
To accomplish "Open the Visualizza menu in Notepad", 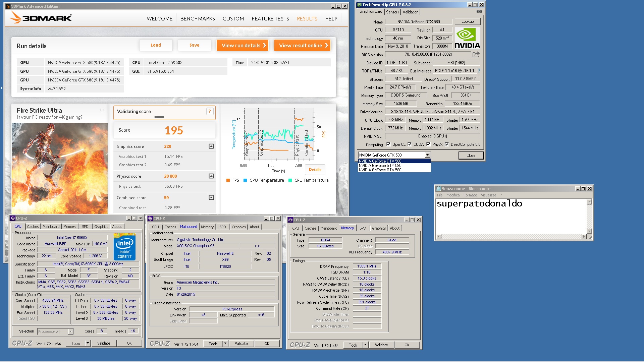I will [x=488, y=195].
